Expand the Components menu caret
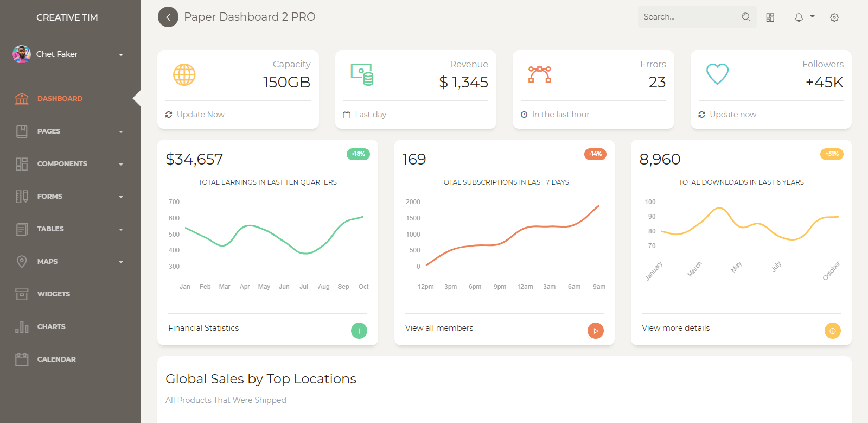 pos(121,164)
